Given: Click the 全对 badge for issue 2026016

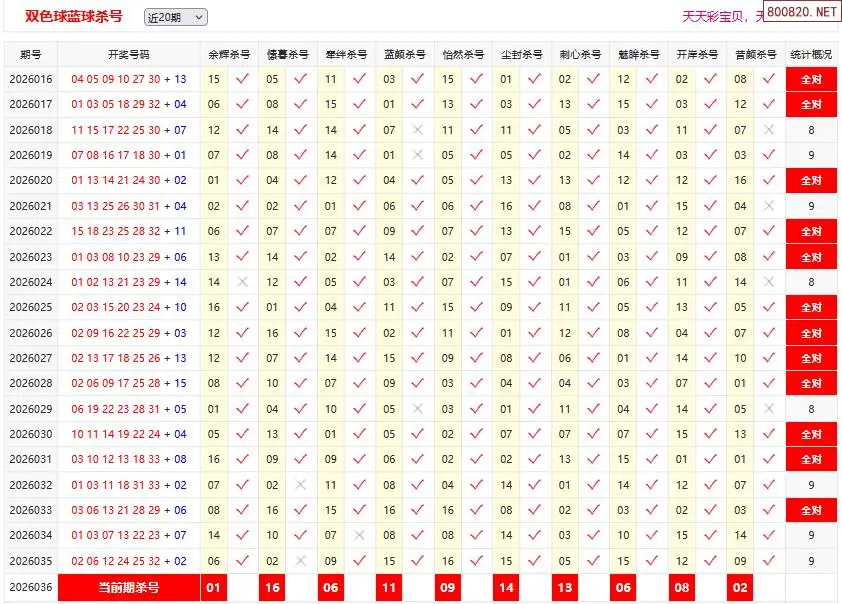Looking at the screenshot, I should point(811,80).
